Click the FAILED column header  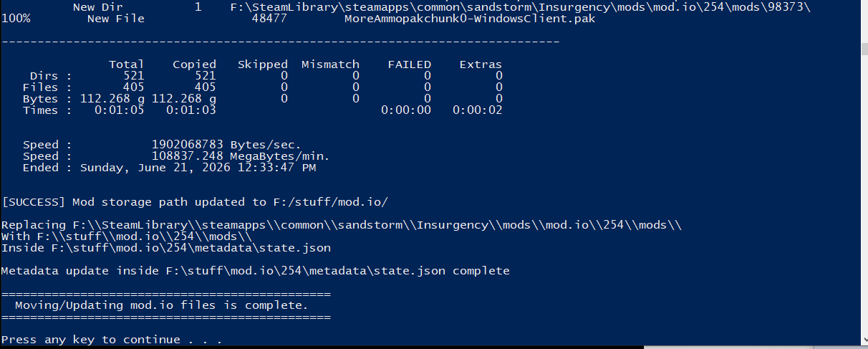[x=410, y=64]
